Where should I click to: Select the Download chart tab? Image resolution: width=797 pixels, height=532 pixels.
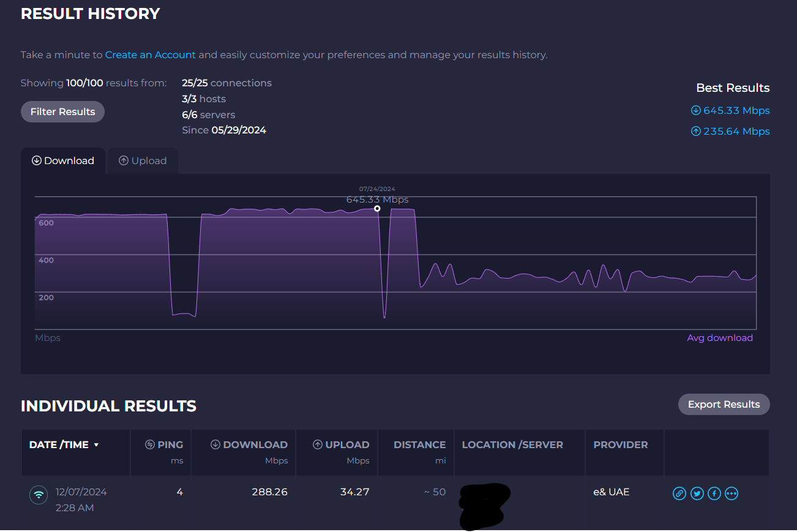(x=63, y=161)
